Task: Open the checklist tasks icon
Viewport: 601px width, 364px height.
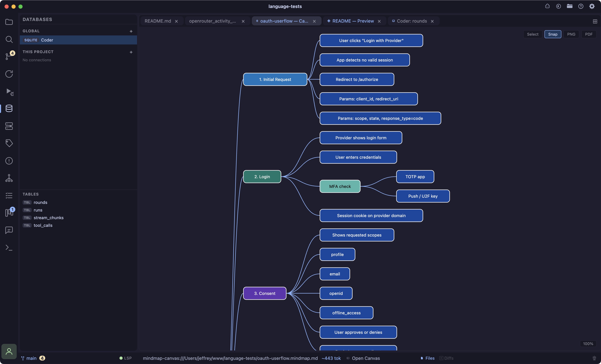Action: (x=9, y=195)
